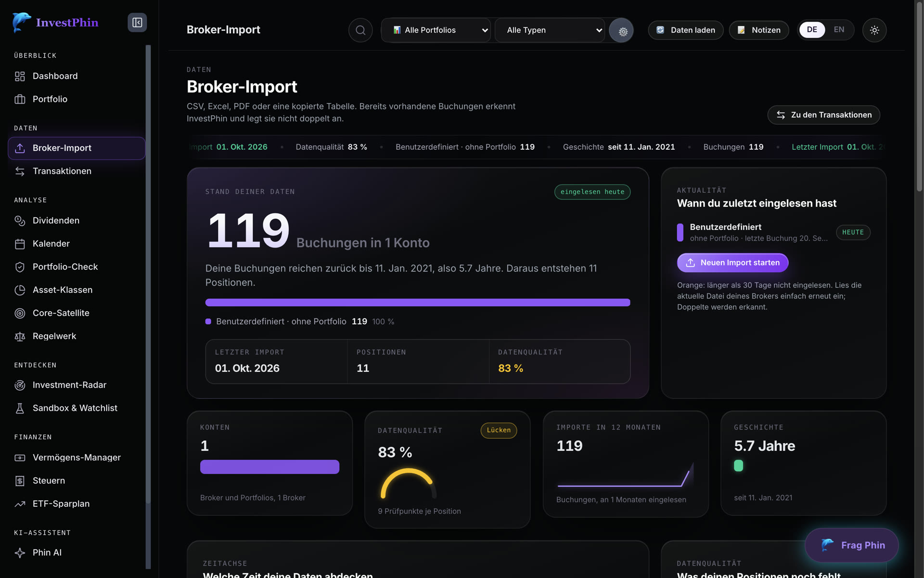Open the Frag Phin assistant
The width and height of the screenshot is (924, 578).
tap(852, 545)
